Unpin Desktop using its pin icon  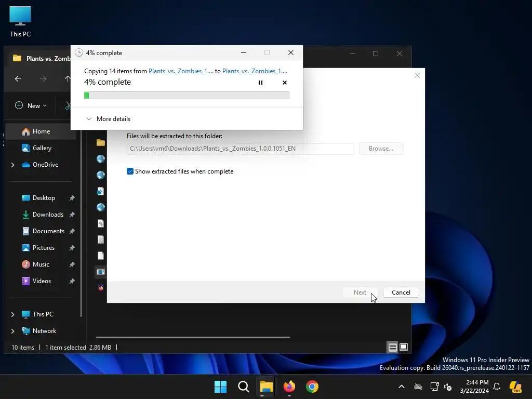pos(72,198)
